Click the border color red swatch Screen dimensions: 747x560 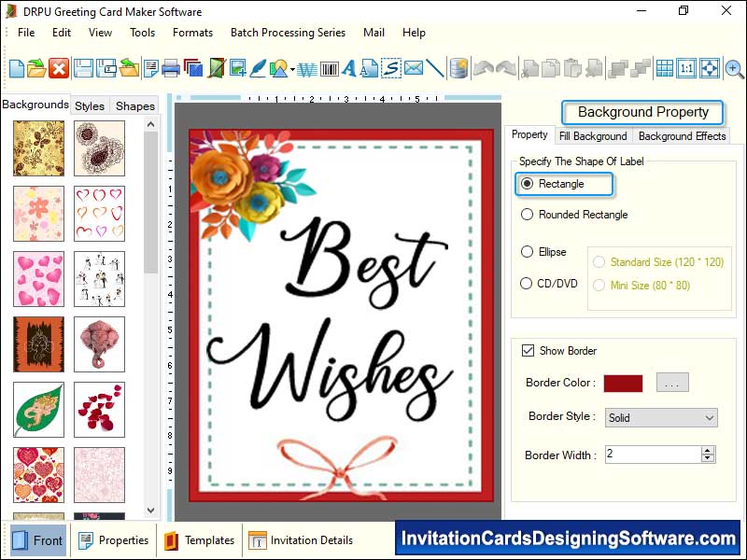click(623, 383)
